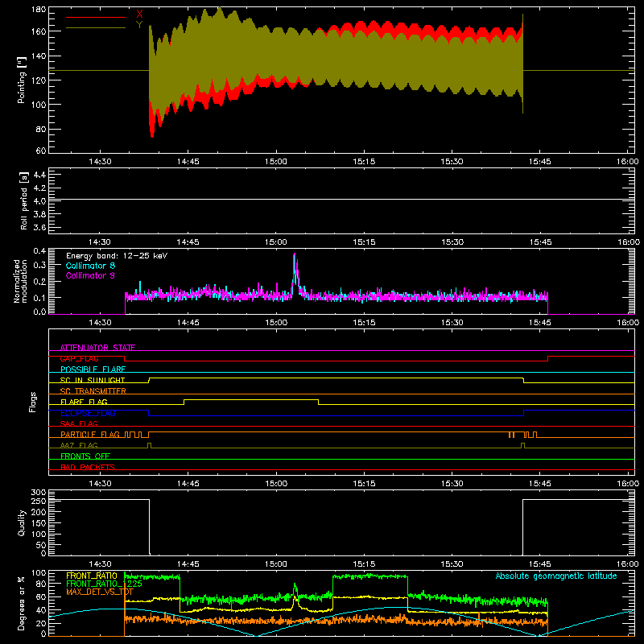Click the FLARE_FLAG raised step segment
The height and width of the screenshot is (644, 644).
tap(251, 399)
